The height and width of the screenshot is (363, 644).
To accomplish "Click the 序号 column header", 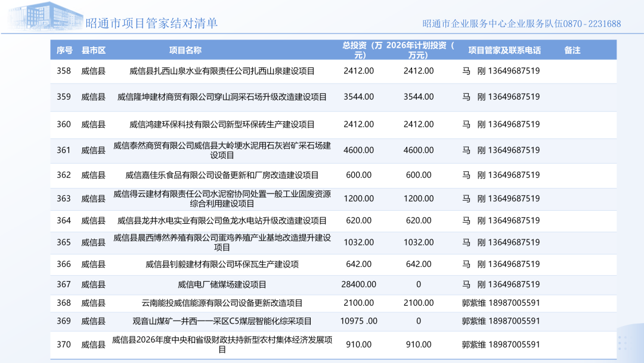I will pyautogui.click(x=64, y=50).
